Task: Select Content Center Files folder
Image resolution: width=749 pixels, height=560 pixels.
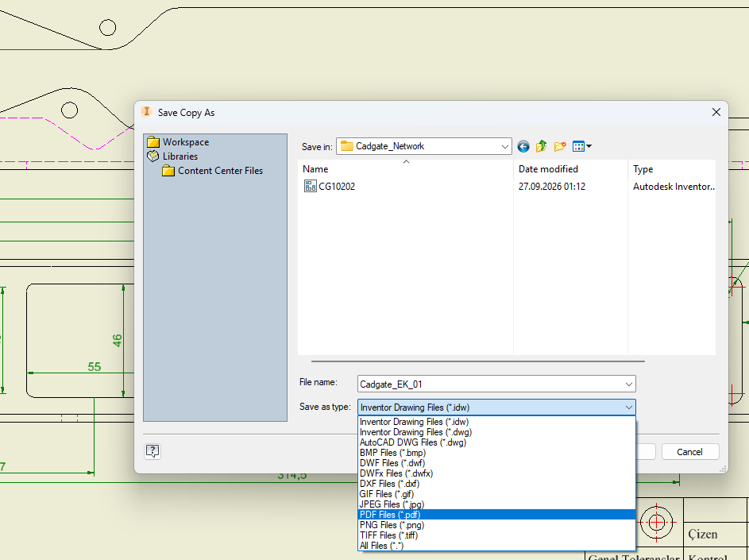Action: pos(213,171)
